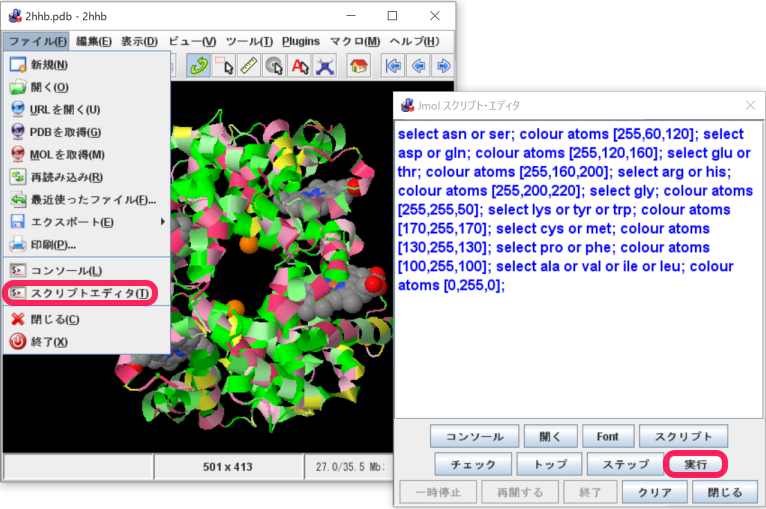This screenshot has width=766, height=509.
Task: Click the 501 x 413 status text
Action: click(228, 467)
